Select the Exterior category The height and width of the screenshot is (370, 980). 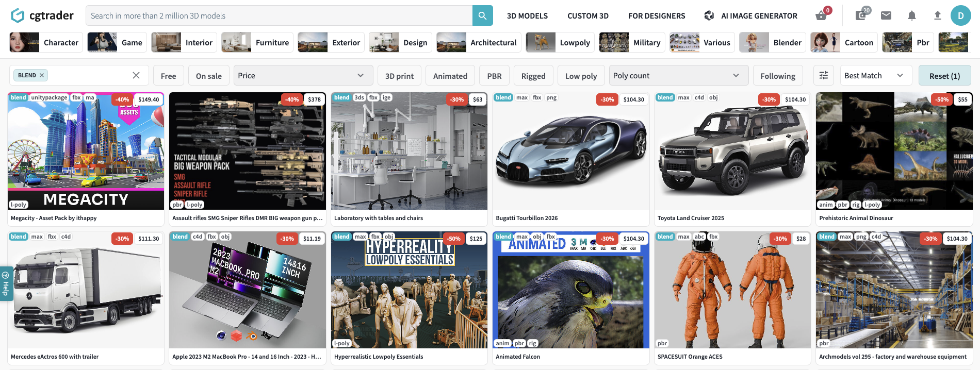point(331,42)
